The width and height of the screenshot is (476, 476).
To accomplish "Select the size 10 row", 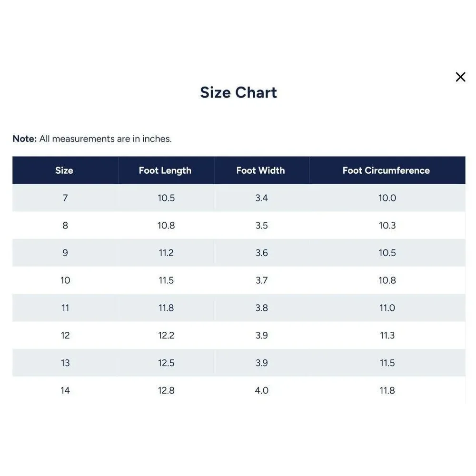I will tap(238, 280).
